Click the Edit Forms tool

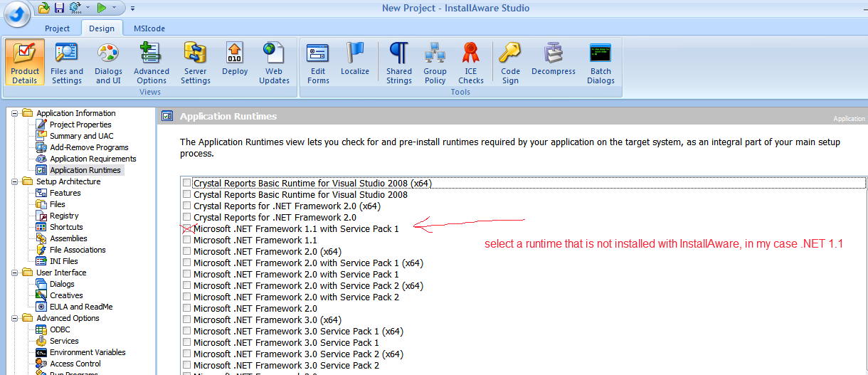[318, 63]
